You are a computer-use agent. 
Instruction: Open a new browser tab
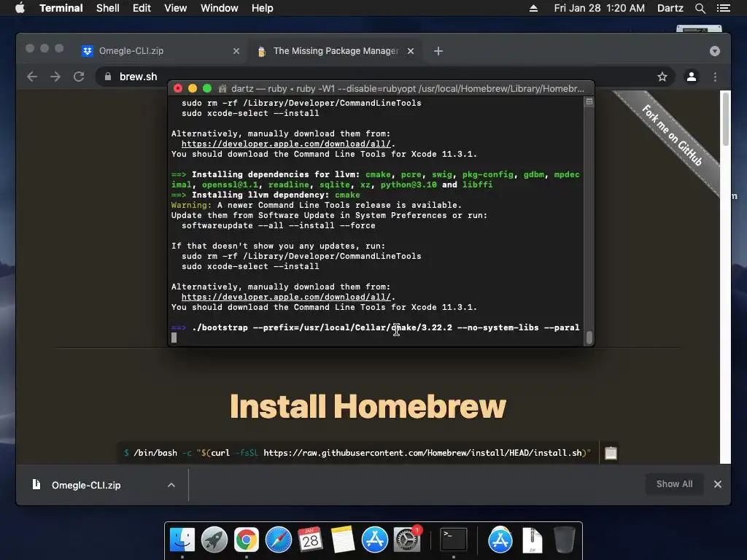coord(438,51)
